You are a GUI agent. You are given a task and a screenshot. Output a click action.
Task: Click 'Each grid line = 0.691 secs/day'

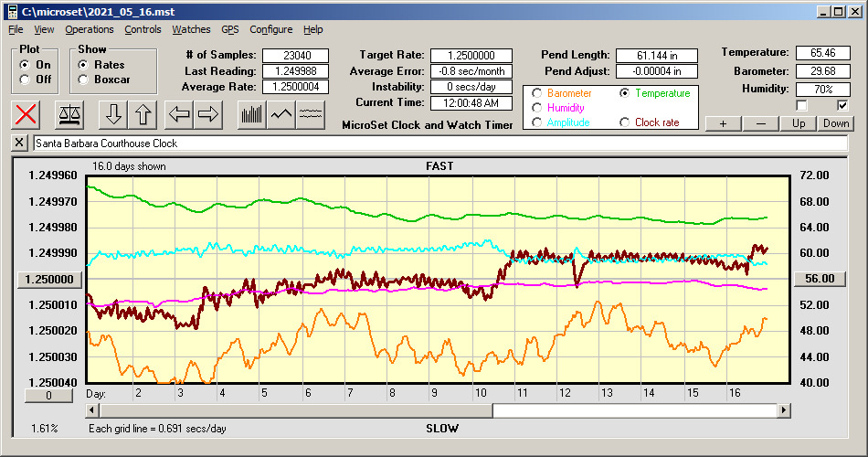[157, 428]
